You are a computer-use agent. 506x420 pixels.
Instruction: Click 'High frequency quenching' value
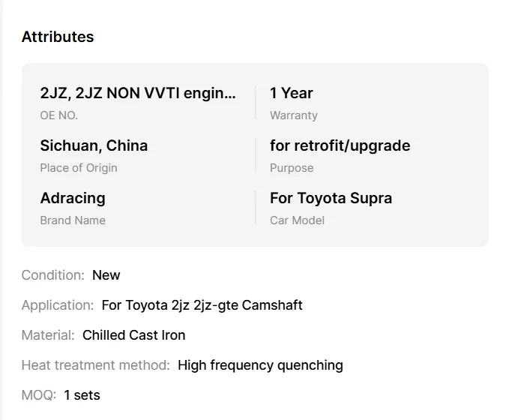tap(260, 365)
